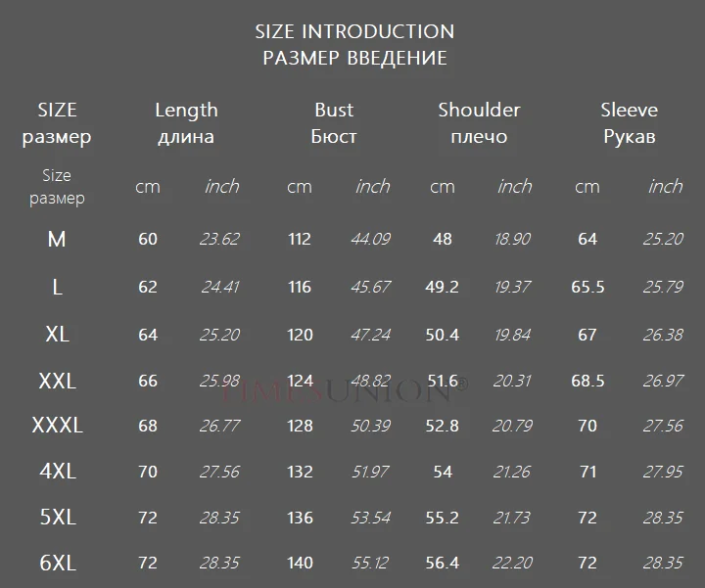Select the bust inch value 48.82
Screen dimensions: 705x588
click(370, 382)
